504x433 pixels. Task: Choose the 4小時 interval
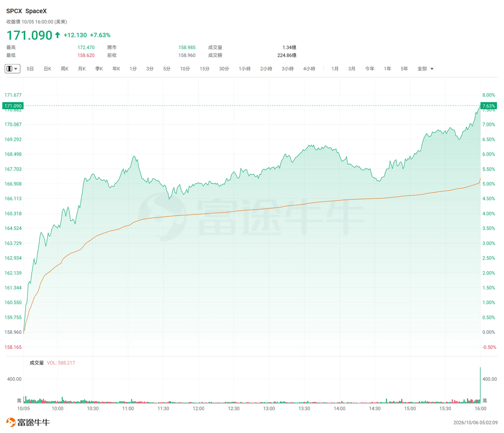coord(309,69)
